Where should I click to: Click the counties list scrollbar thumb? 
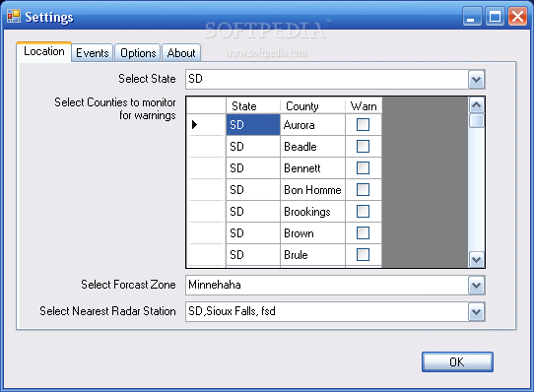coord(476,120)
